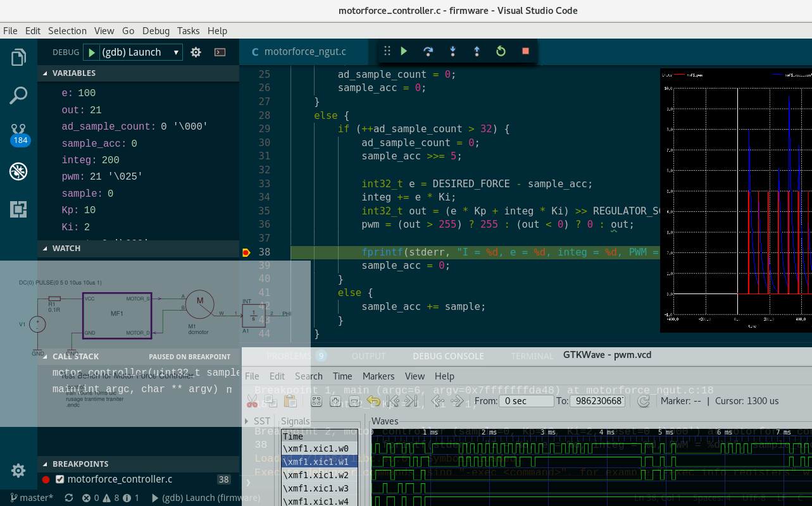This screenshot has width=812, height=506.
Task: Open Source Control view with 184 badge
Action: click(20, 134)
